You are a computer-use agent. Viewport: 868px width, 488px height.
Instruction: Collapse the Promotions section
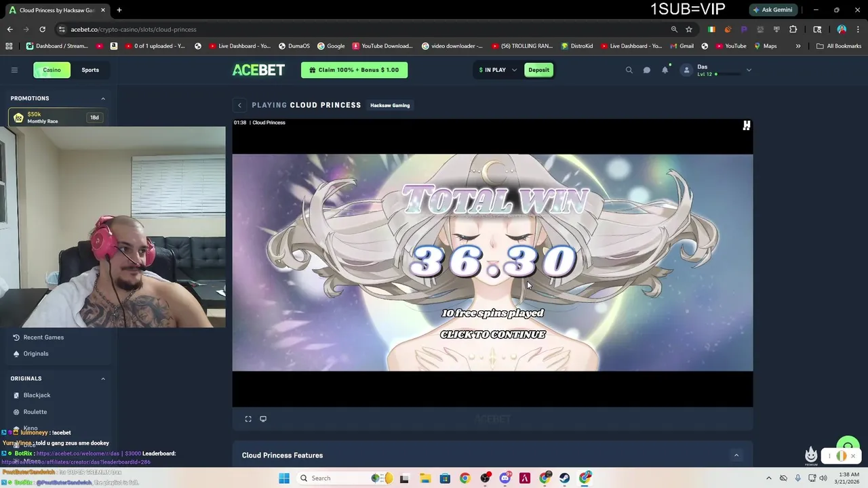[x=103, y=98]
